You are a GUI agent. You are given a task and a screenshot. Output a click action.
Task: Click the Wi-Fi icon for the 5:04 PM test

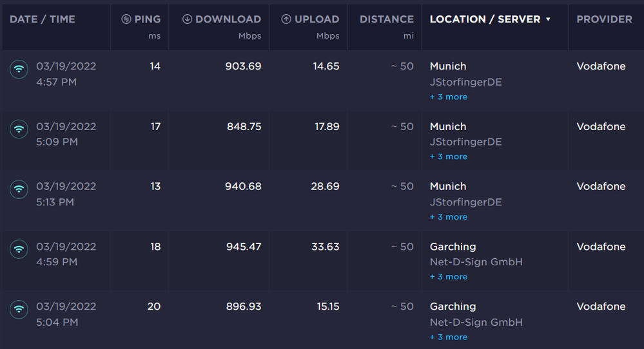[x=19, y=309]
